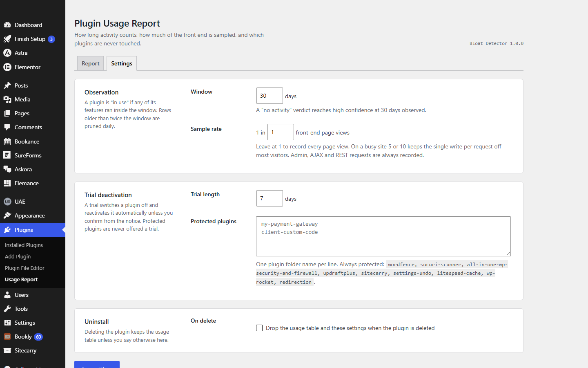Open SureForms via its icon

(7, 155)
